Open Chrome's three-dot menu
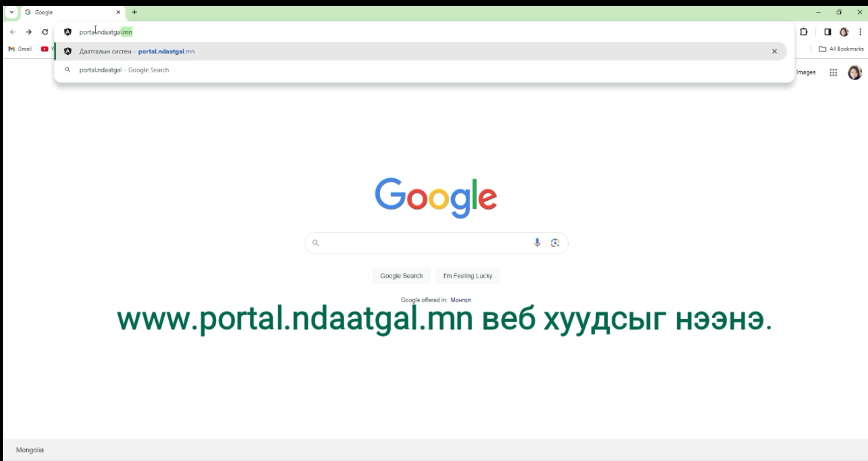Screen dimensions: 868x461 click(x=860, y=32)
